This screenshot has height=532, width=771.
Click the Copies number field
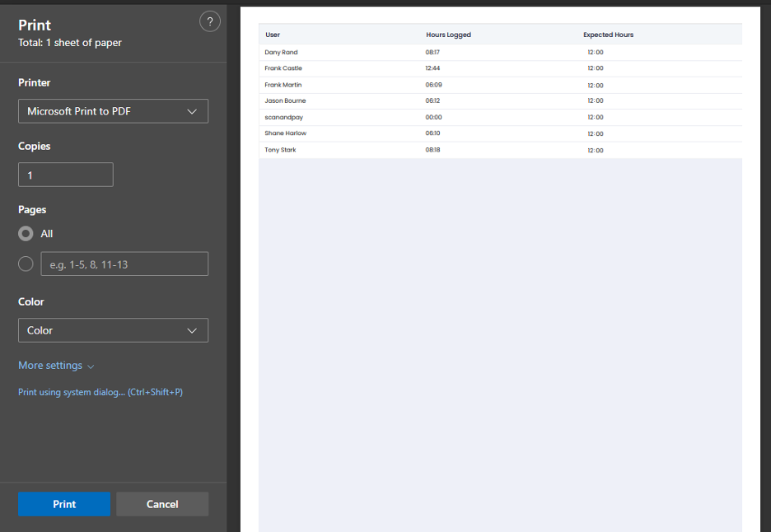tap(66, 175)
